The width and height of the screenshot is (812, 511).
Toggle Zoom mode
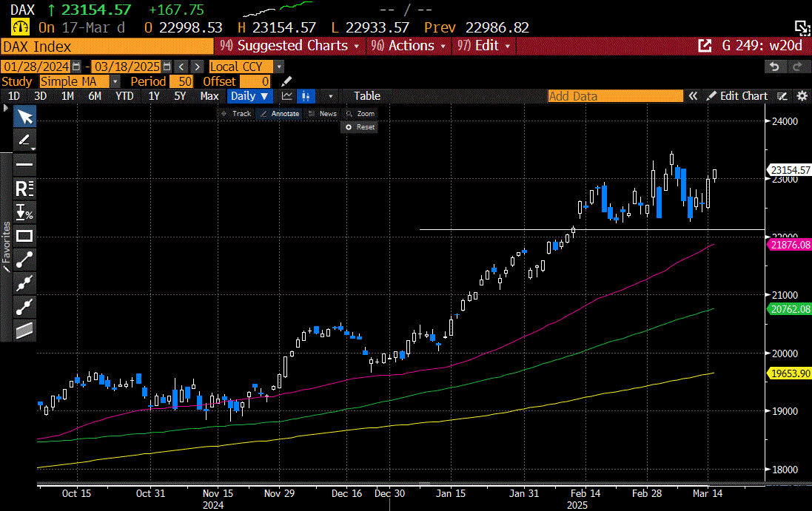tap(360, 114)
